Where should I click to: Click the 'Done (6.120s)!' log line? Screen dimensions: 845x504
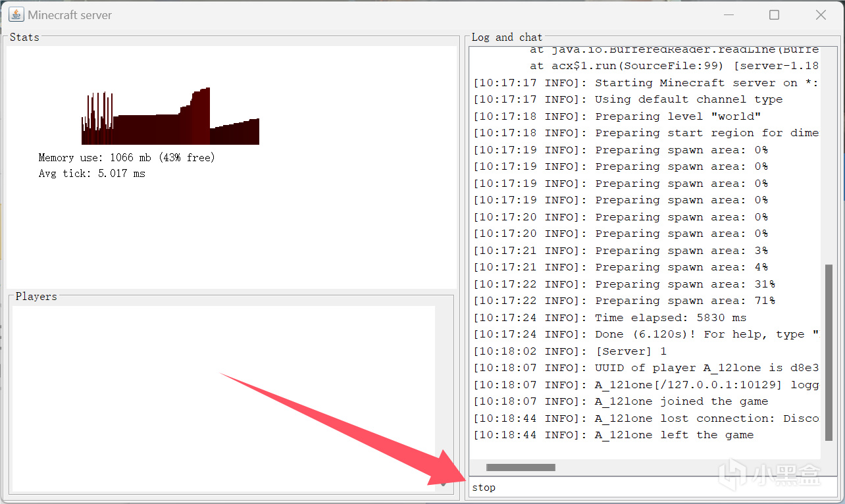point(646,334)
